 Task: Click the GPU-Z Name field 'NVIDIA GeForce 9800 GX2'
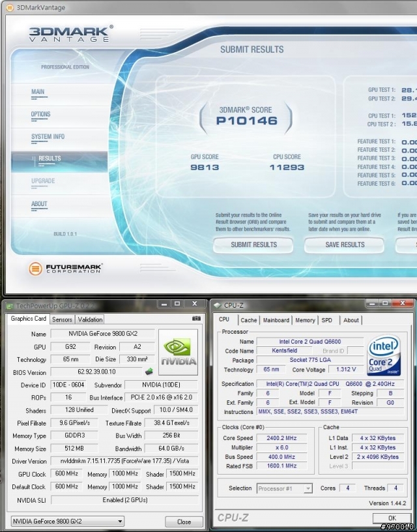[103, 334]
